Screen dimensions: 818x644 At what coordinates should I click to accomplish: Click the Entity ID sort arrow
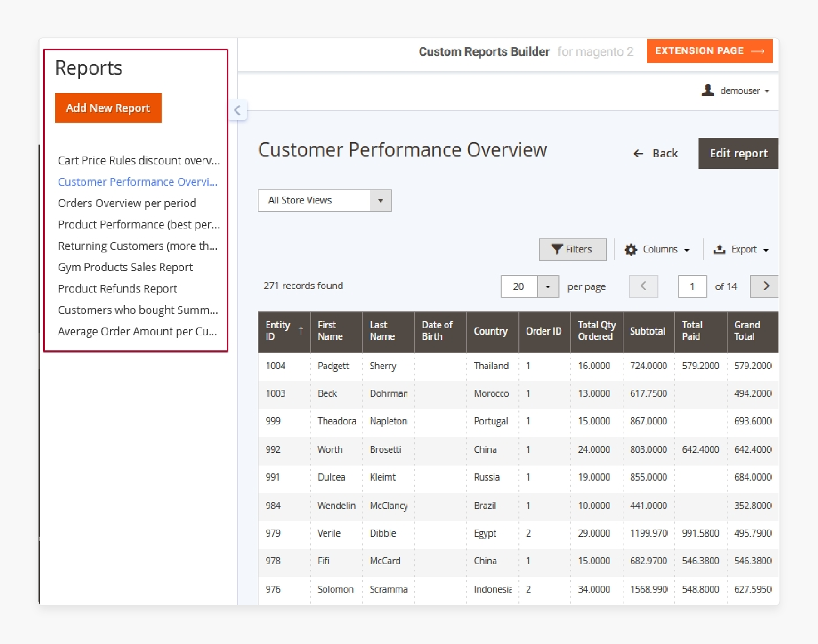301,331
